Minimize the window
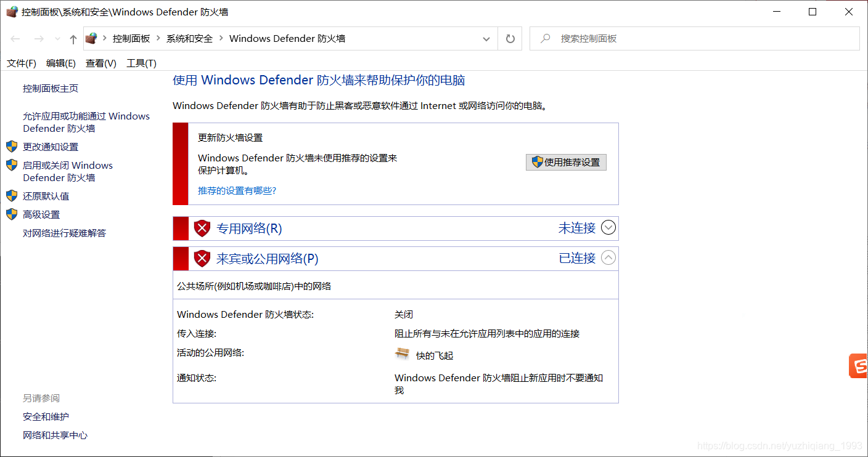 point(777,12)
